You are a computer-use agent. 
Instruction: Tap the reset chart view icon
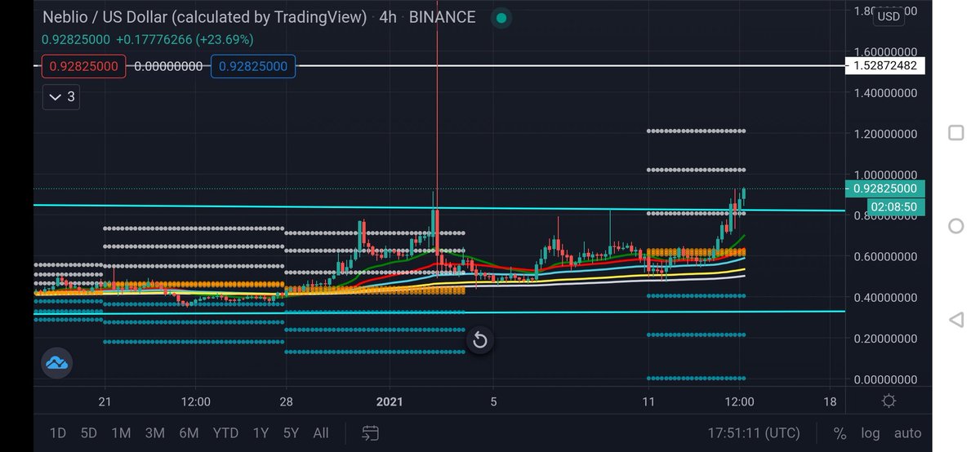pos(480,339)
